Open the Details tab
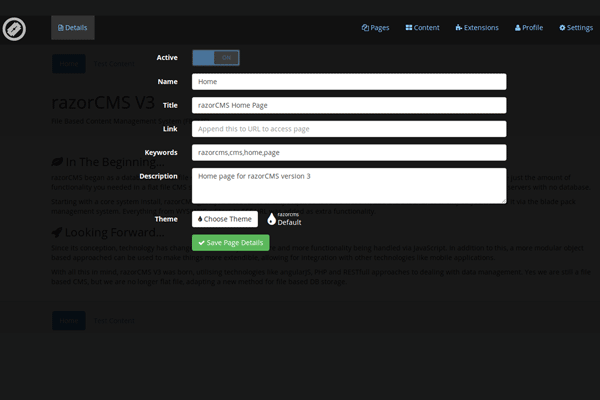600x400 pixels. 73,28
